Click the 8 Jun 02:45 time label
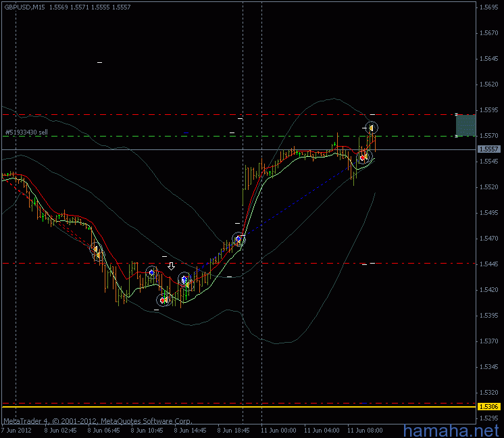The image size is (504, 438). click(60, 431)
